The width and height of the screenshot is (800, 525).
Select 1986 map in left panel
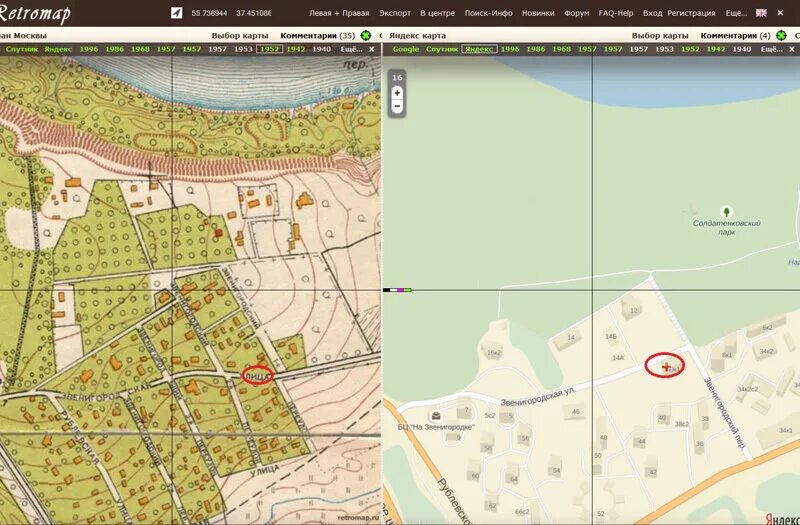(x=114, y=49)
